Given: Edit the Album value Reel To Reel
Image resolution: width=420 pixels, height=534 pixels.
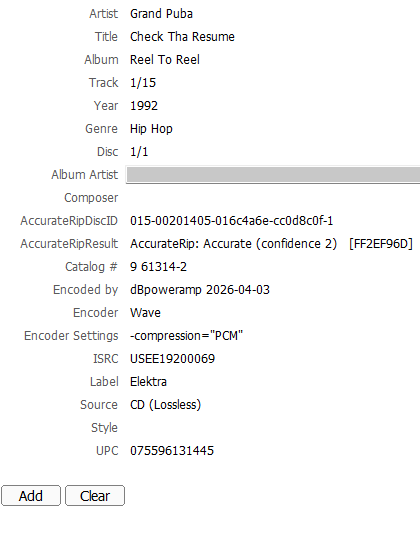Looking at the screenshot, I should (x=165, y=60).
